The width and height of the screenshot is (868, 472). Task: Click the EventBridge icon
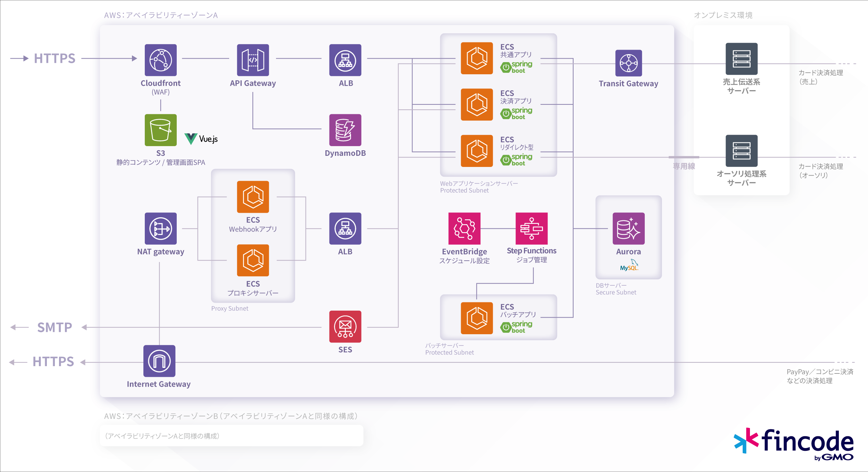coord(464,229)
